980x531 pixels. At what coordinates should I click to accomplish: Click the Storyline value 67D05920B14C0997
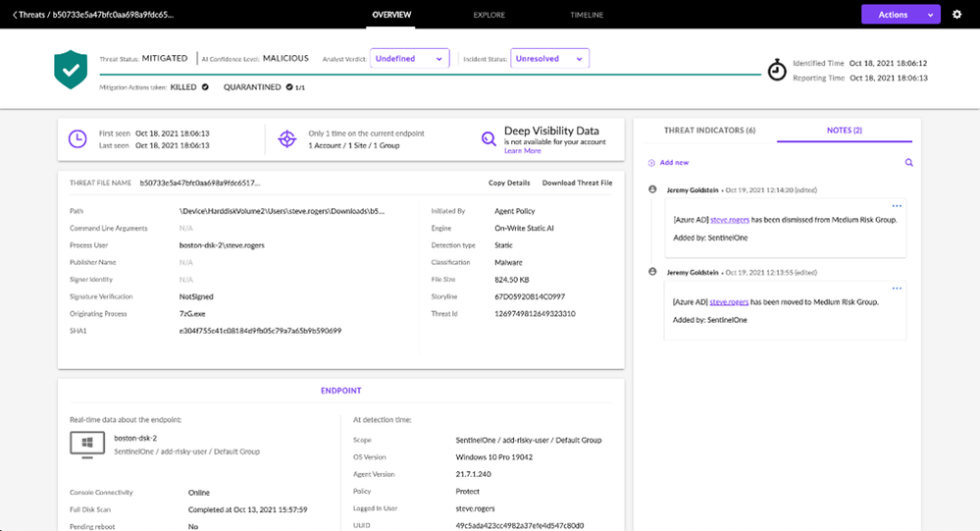click(530, 296)
